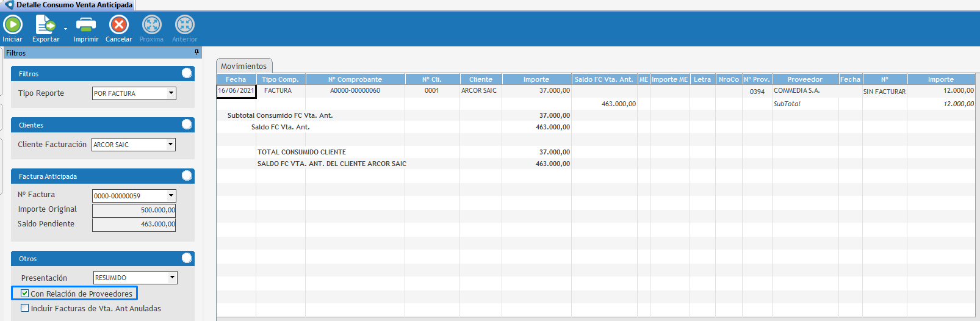Toggle Con Relación de Proveedores checkbox
The height and width of the screenshot is (321, 980).
pos(25,294)
